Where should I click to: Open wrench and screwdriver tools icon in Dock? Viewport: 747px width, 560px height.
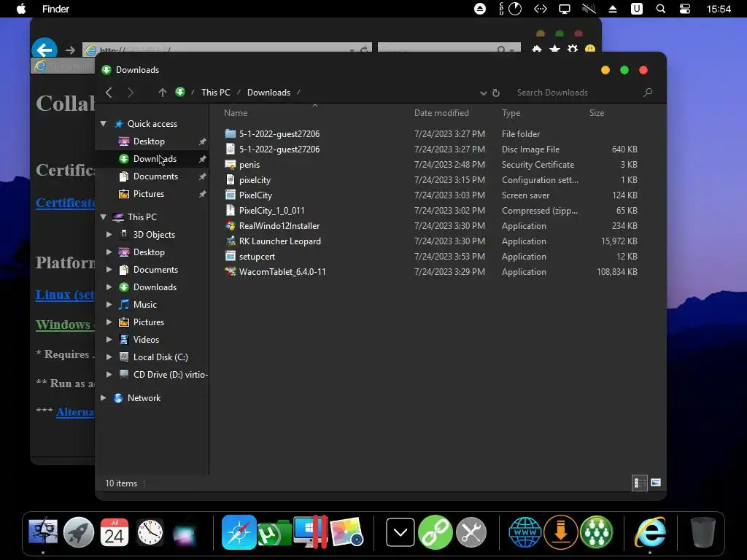[471, 532]
